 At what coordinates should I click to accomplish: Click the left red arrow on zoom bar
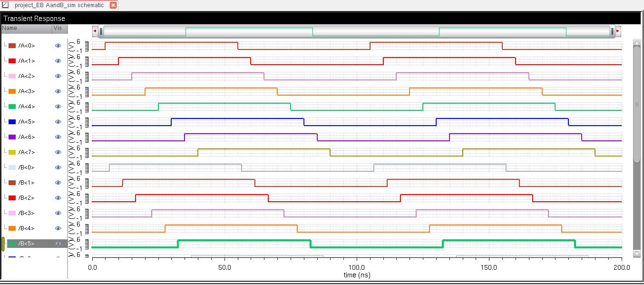(95, 31)
